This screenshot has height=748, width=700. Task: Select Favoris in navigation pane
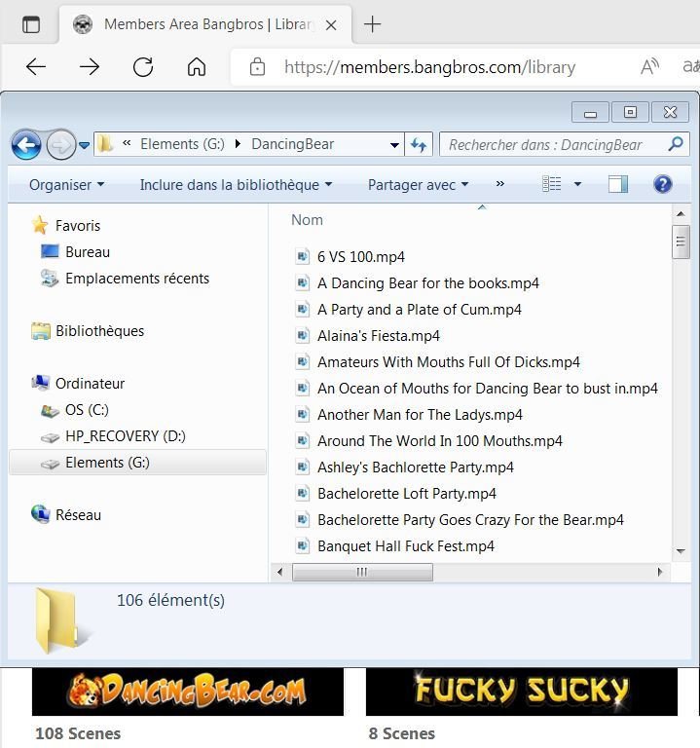[78, 226]
